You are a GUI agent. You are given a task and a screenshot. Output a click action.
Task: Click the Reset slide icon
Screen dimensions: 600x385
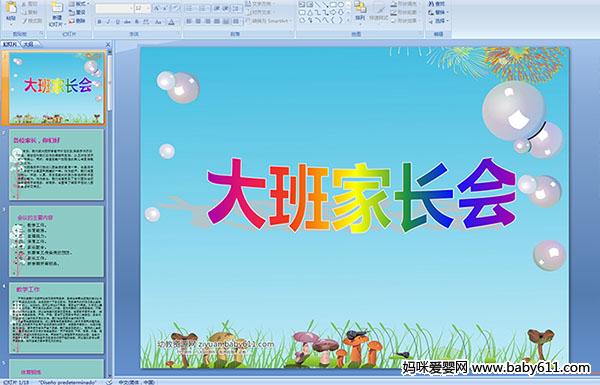pyautogui.click(x=72, y=13)
